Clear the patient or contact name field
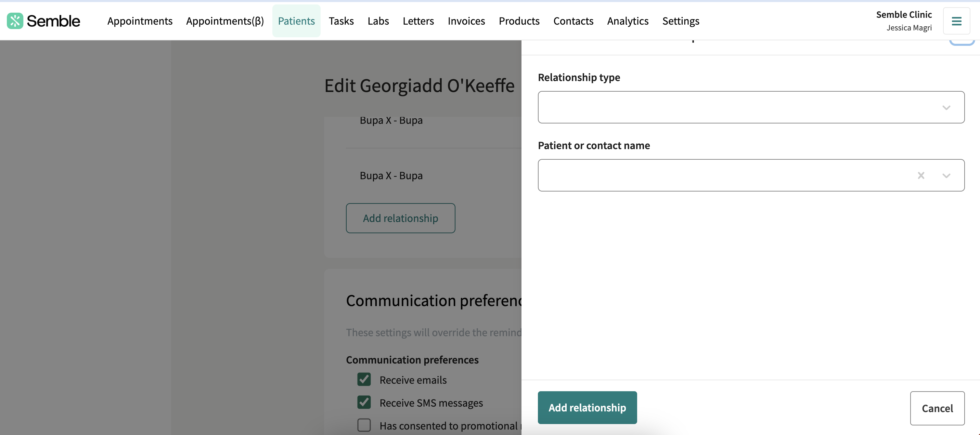The height and width of the screenshot is (435, 980). click(x=921, y=175)
